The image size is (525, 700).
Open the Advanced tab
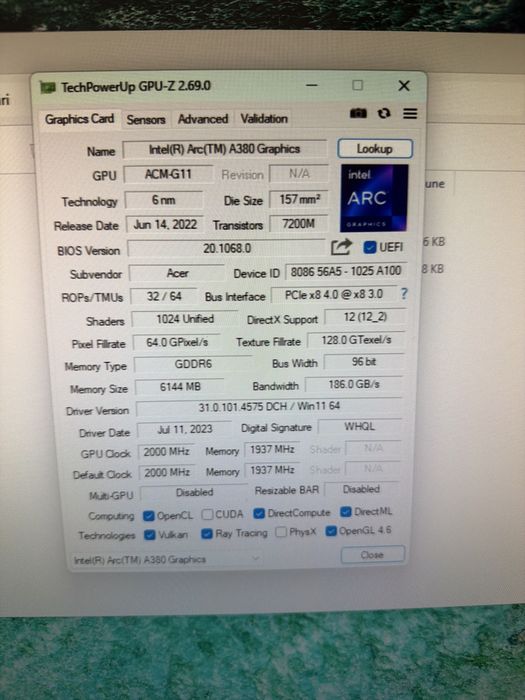click(203, 119)
